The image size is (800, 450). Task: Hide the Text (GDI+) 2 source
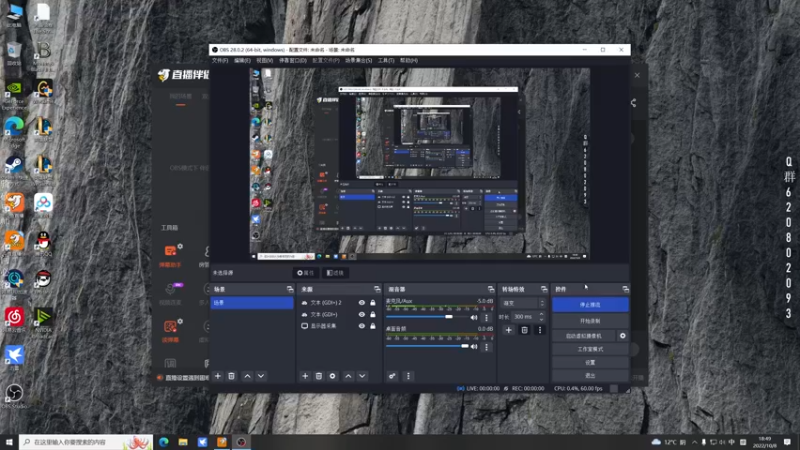coord(362,303)
